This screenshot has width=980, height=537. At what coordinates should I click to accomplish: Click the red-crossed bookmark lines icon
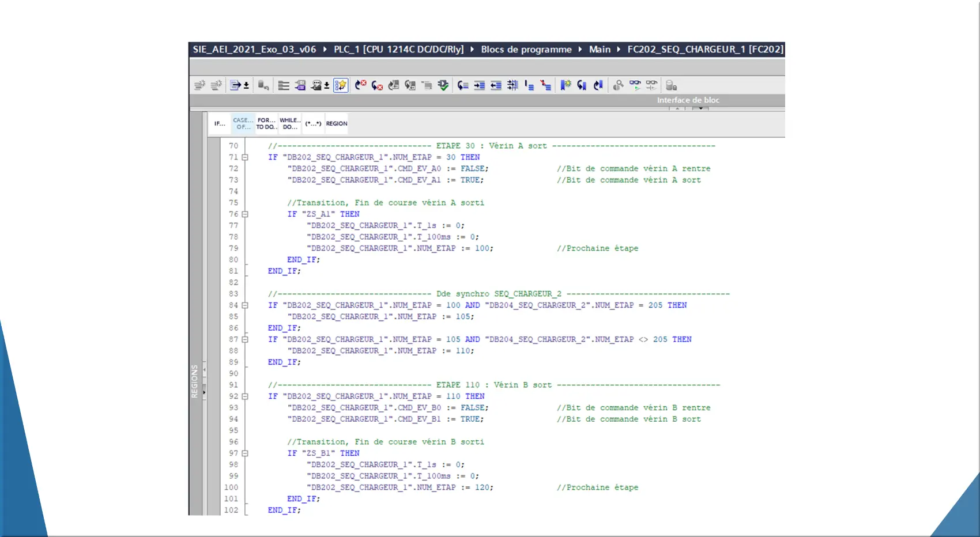click(545, 85)
